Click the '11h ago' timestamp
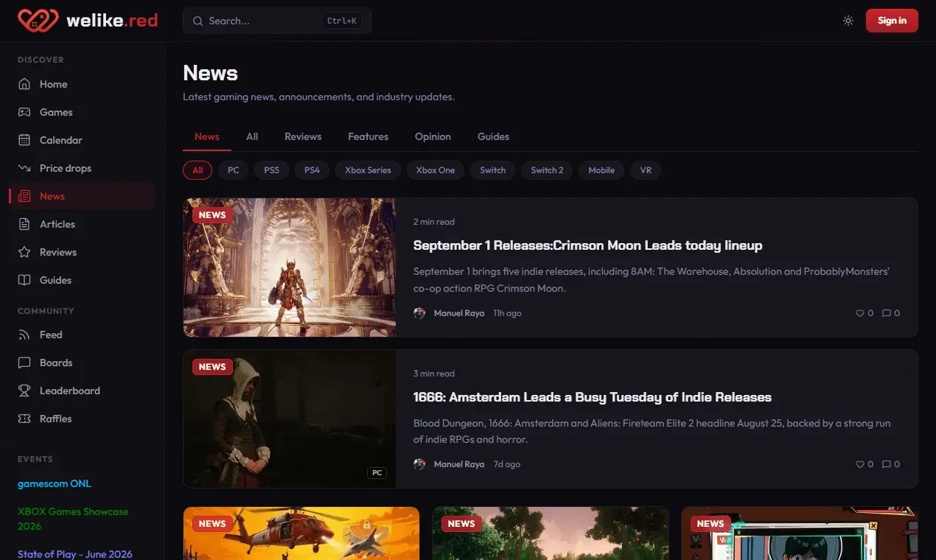This screenshot has height=560, width=936. [507, 313]
